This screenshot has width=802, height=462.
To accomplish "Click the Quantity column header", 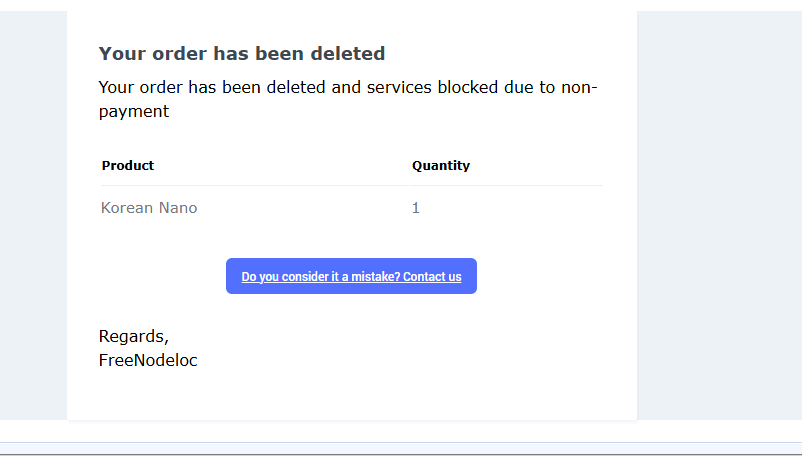I will pos(441,166).
